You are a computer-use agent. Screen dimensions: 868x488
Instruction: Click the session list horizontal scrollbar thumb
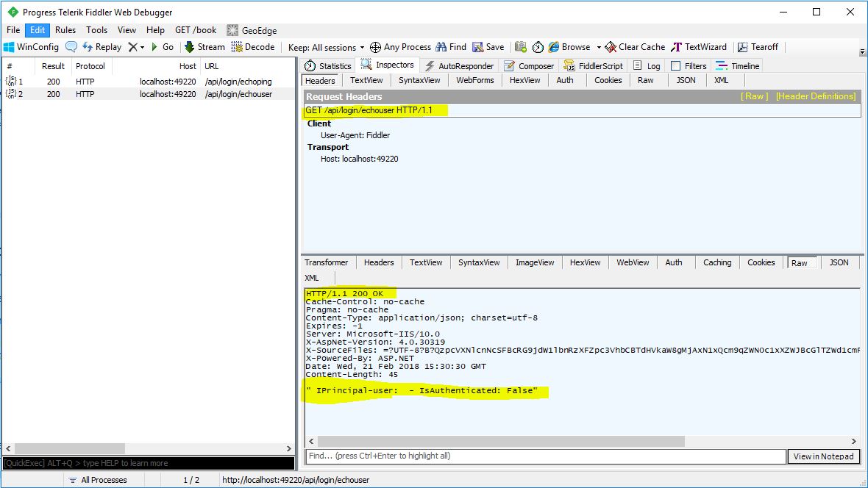(70, 448)
